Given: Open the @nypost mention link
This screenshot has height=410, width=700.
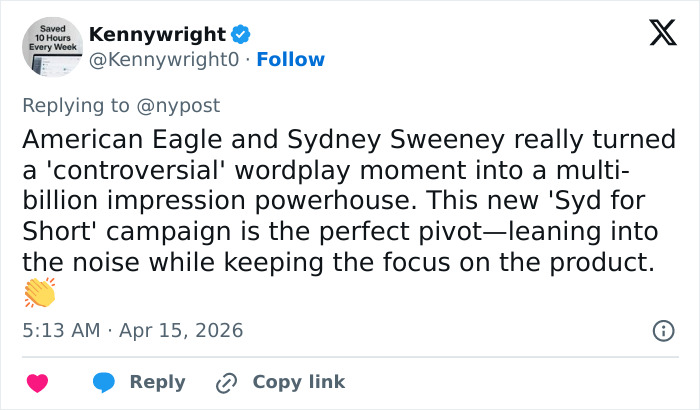Looking at the screenshot, I should pos(178,105).
